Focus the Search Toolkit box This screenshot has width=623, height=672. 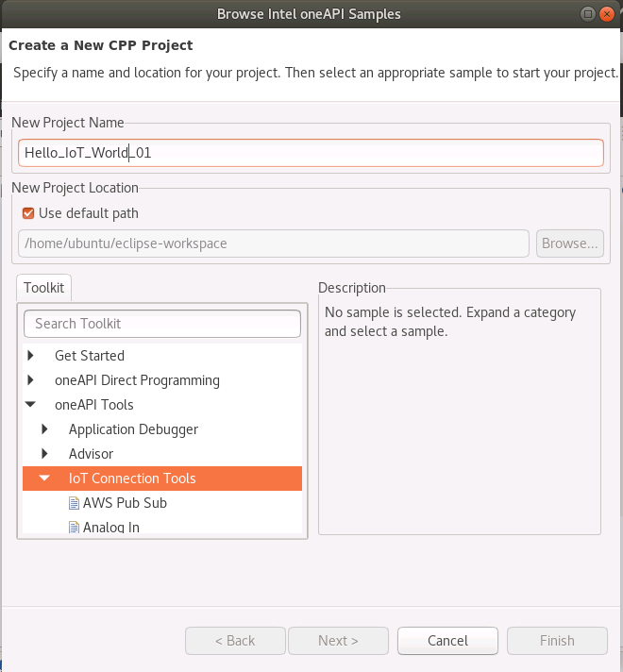pyautogui.click(x=162, y=324)
